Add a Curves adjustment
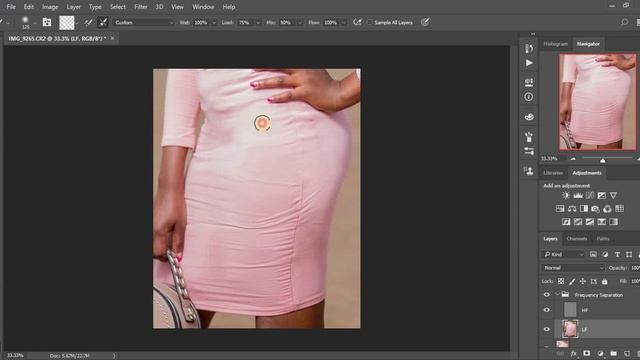Viewport: 640px width, 360px height. coord(590,196)
